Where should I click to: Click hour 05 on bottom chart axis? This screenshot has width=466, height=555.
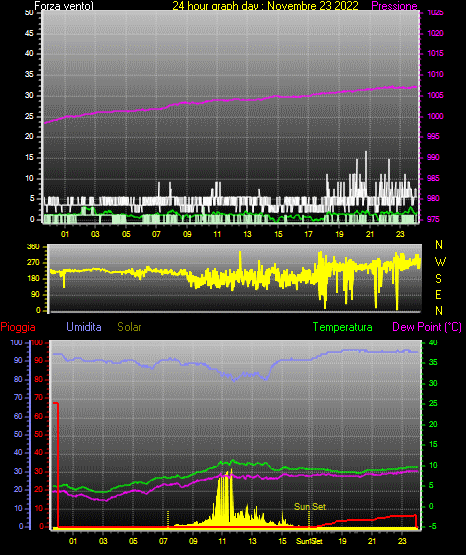tap(133, 541)
